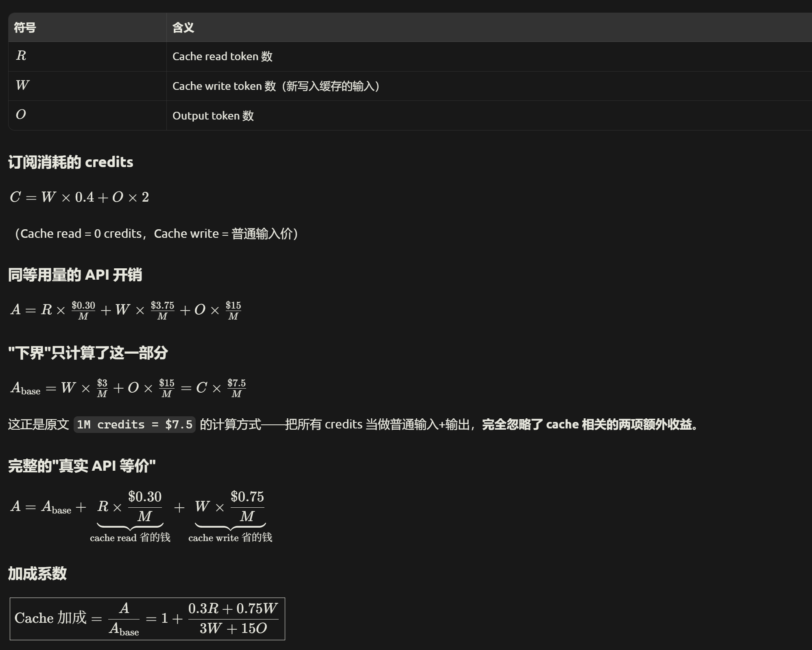The width and height of the screenshot is (812, 650).
Task: Click the inline code '1M credits = $7.5'
Action: 135,424
